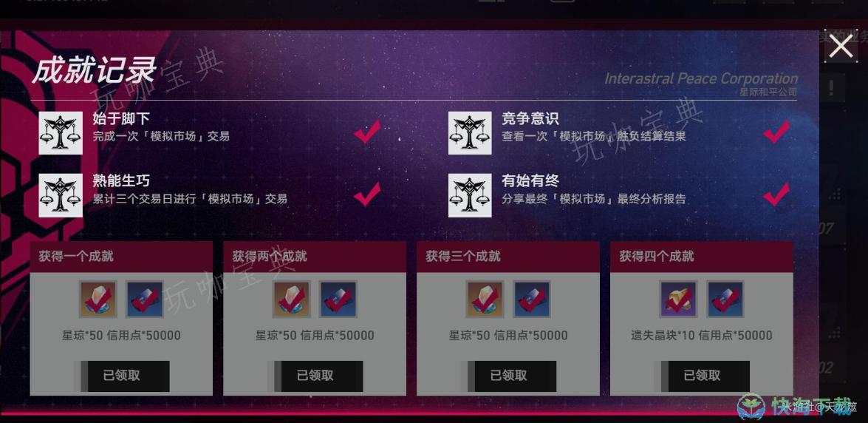
Task: Click 已领取 button under 获得一个成就
Action: coord(122,376)
